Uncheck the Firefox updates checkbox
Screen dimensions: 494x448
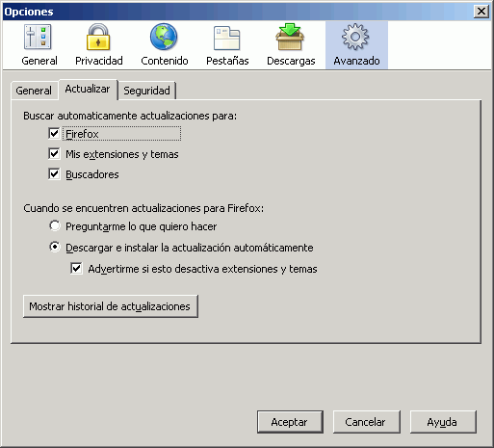pos(54,133)
